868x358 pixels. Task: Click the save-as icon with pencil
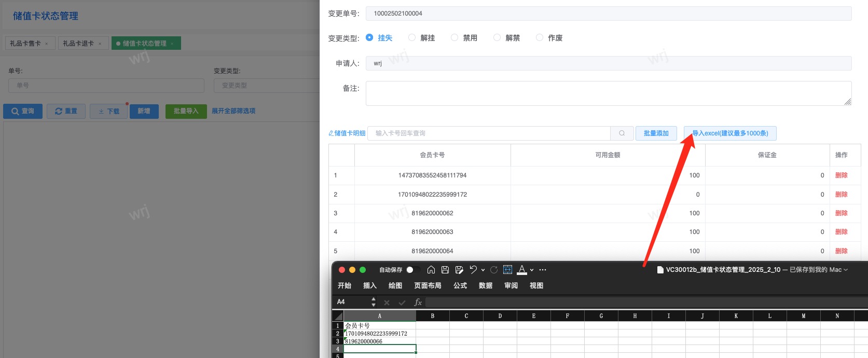click(x=459, y=270)
